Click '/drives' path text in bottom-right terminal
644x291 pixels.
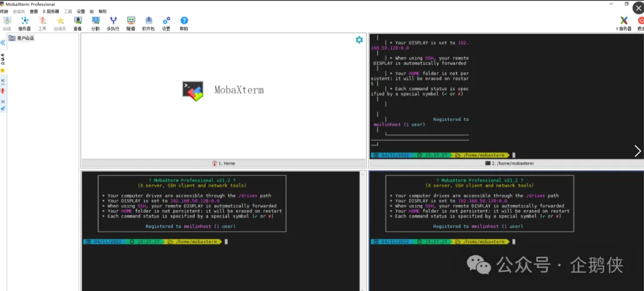(535, 196)
